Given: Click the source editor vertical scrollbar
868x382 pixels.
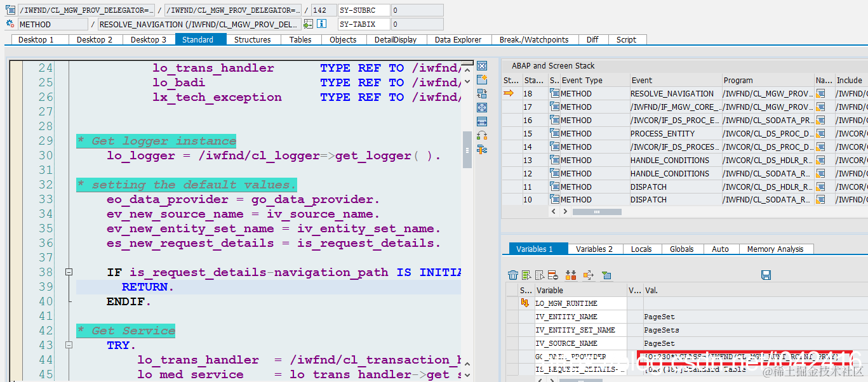Looking at the screenshot, I should pyautogui.click(x=467, y=150).
